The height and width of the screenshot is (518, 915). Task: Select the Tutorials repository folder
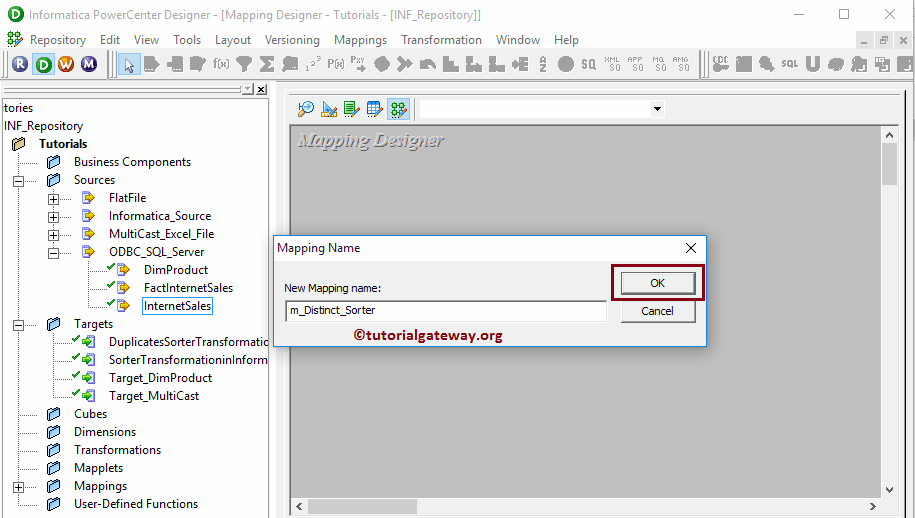pyautogui.click(x=63, y=144)
